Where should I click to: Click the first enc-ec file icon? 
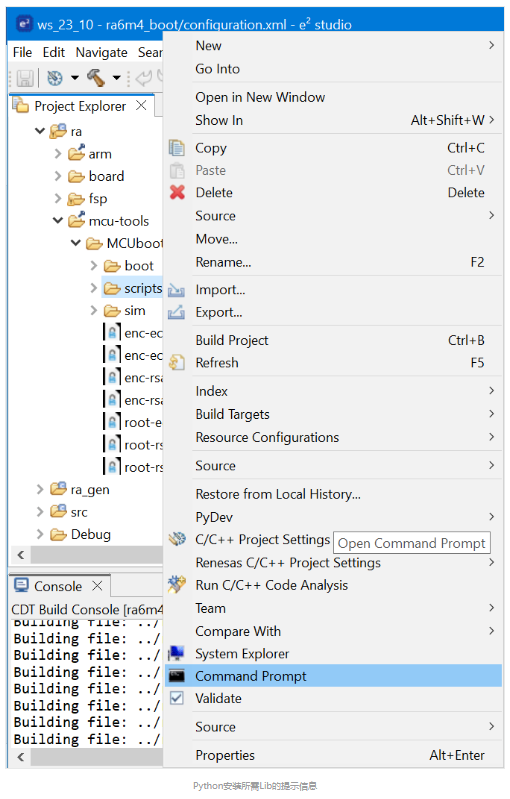pos(112,333)
